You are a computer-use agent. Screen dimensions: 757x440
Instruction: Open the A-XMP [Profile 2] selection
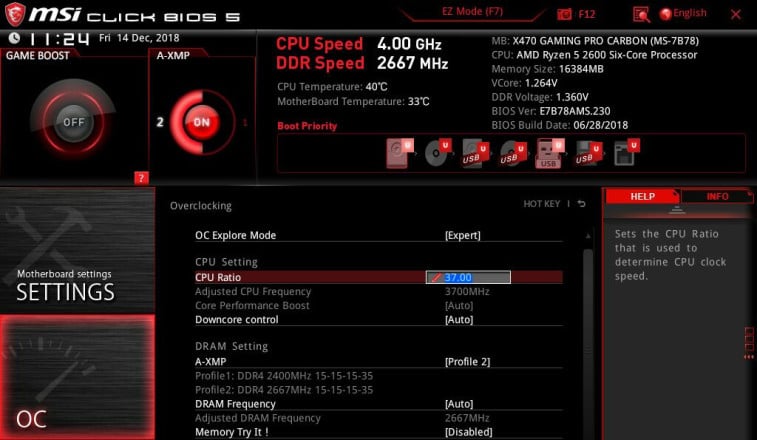[378, 362]
